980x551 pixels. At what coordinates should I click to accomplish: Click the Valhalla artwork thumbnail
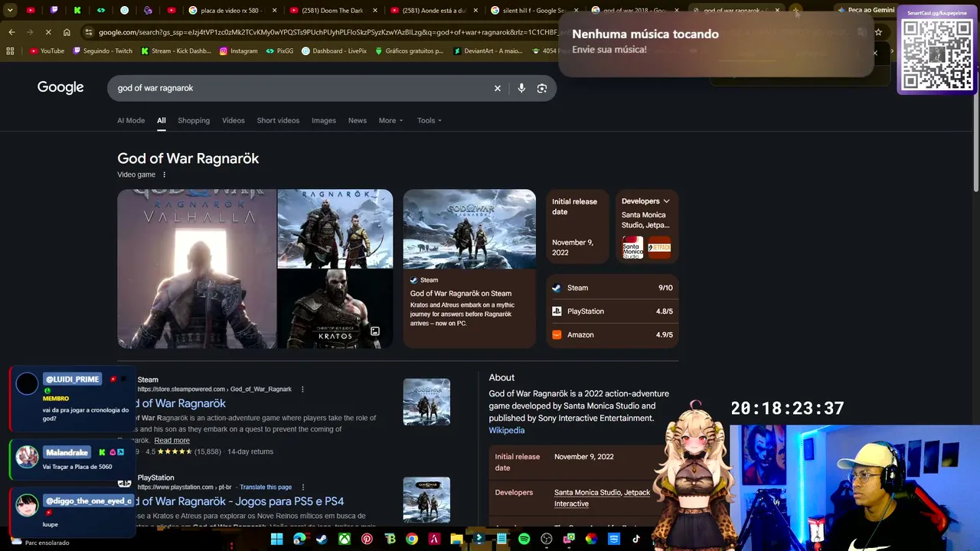point(197,269)
